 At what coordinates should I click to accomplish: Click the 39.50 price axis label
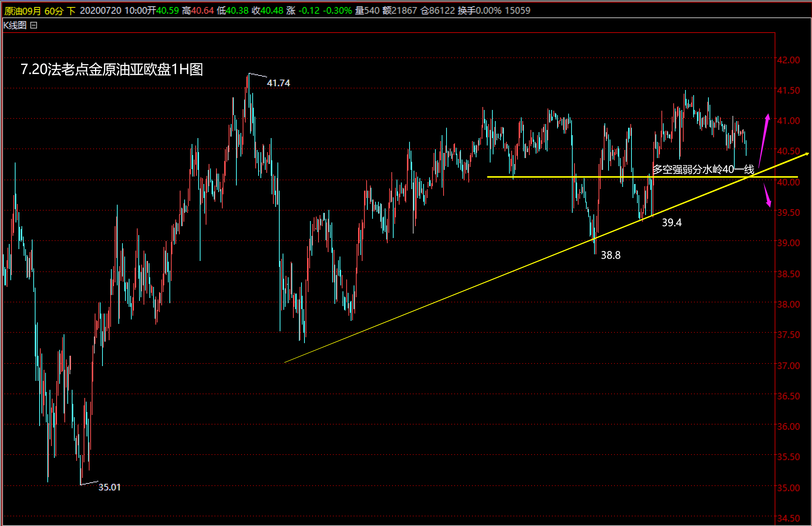point(788,212)
